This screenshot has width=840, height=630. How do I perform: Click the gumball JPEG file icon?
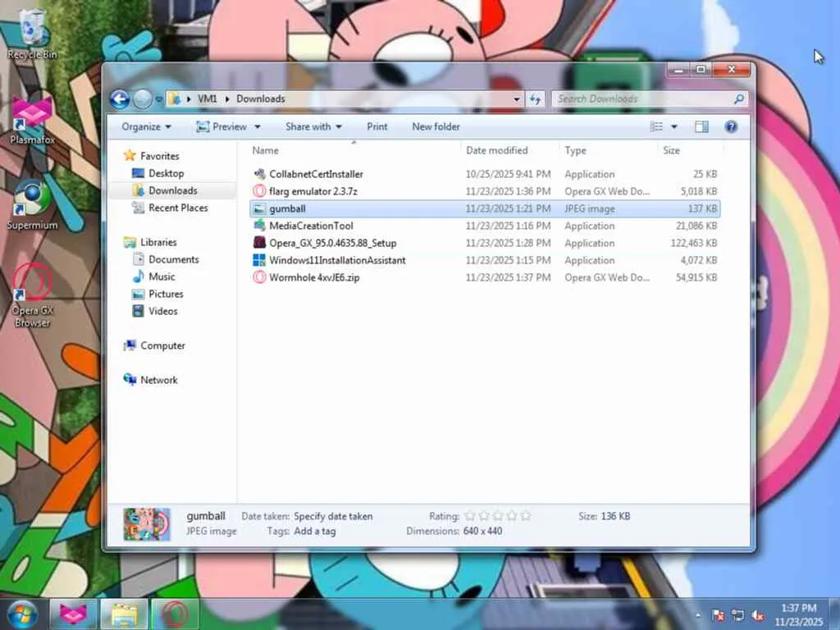[259, 208]
